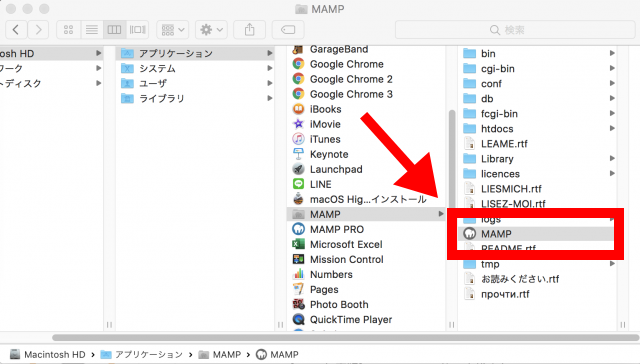The image size is (640, 364).
Task: Expand the db folder arrow
Action: [612, 98]
